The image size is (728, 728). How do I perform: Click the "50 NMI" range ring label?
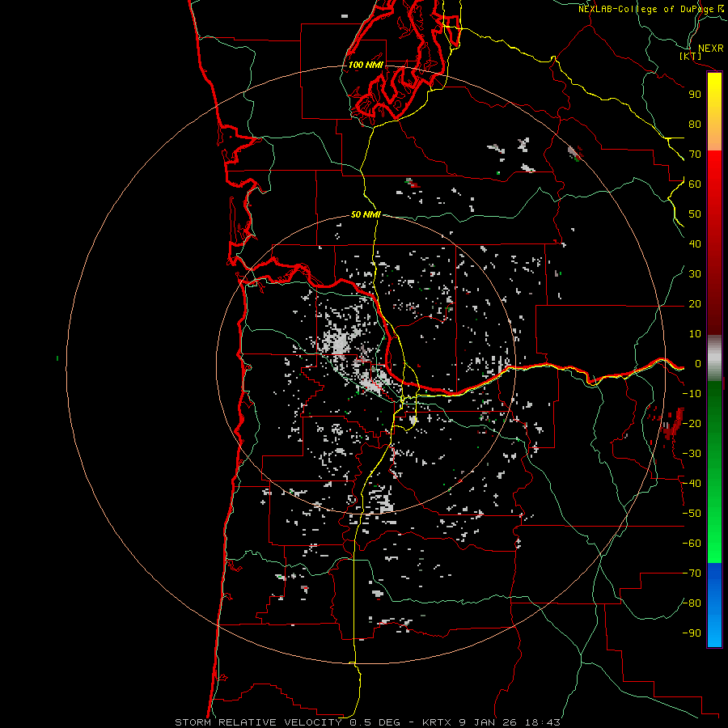point(366,214)
